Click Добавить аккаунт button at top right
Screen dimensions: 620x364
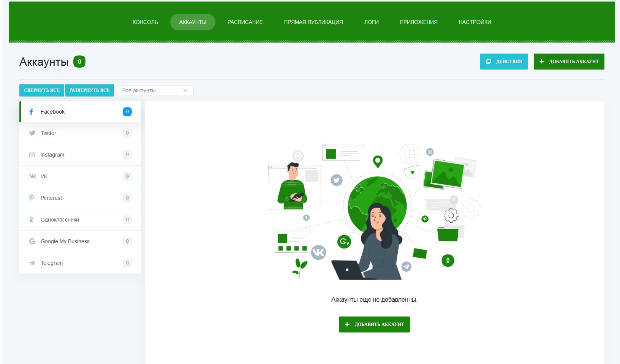click(569, 62)
